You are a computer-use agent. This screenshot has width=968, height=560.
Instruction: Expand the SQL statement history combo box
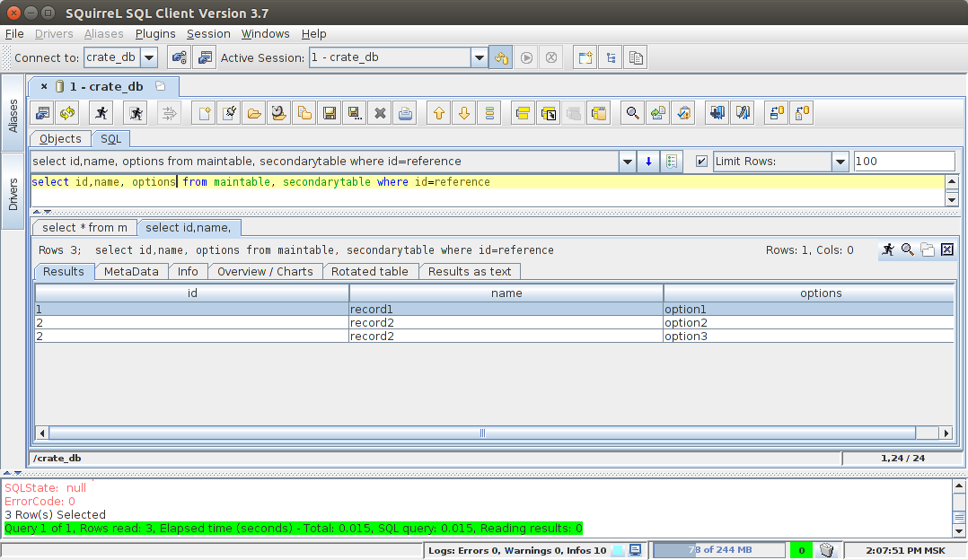pos(627,162)
